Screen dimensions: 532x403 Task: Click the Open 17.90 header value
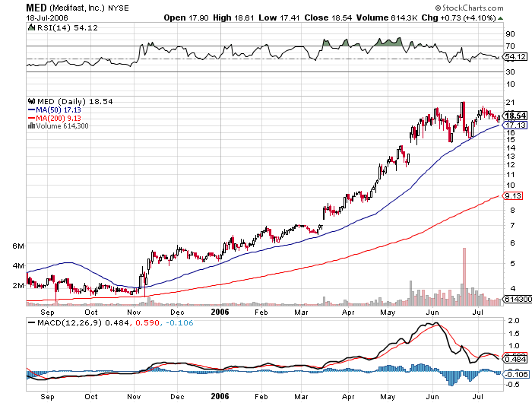[x=186, y=17]
